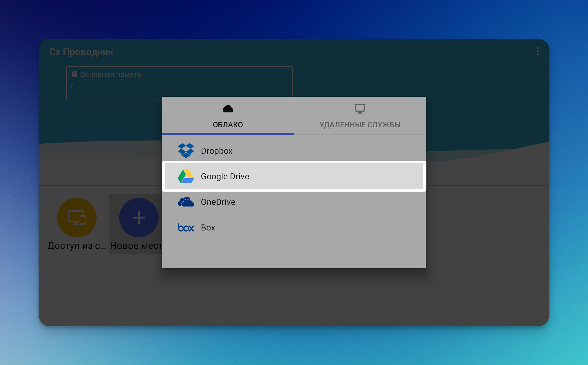Pick the Box text label

(208, 228)
